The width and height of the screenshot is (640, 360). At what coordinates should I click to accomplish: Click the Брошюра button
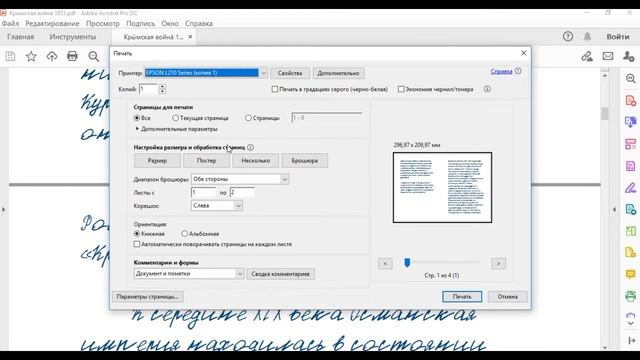[304, 160]
